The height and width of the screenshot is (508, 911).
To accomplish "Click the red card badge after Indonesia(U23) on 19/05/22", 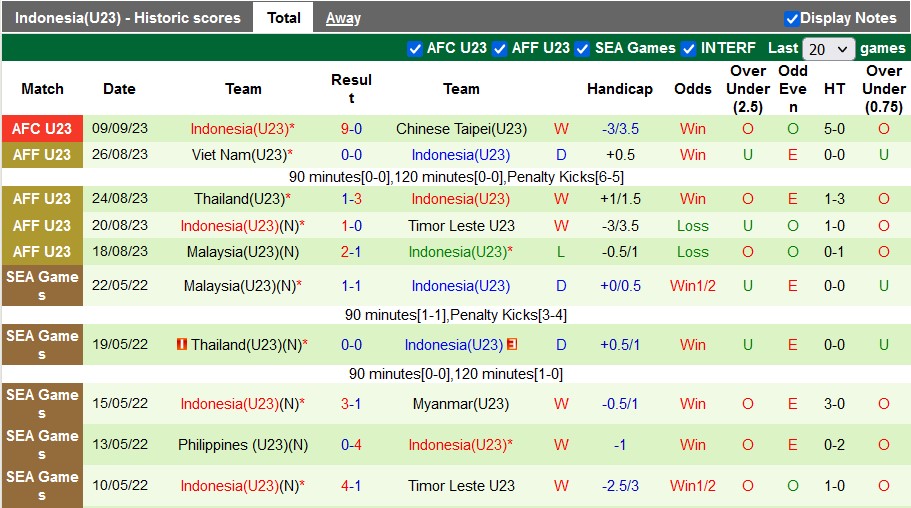I will 511,345.
